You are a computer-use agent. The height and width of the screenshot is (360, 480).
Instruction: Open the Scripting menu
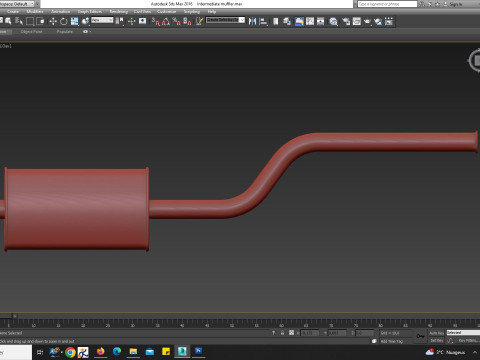point(192,12)
